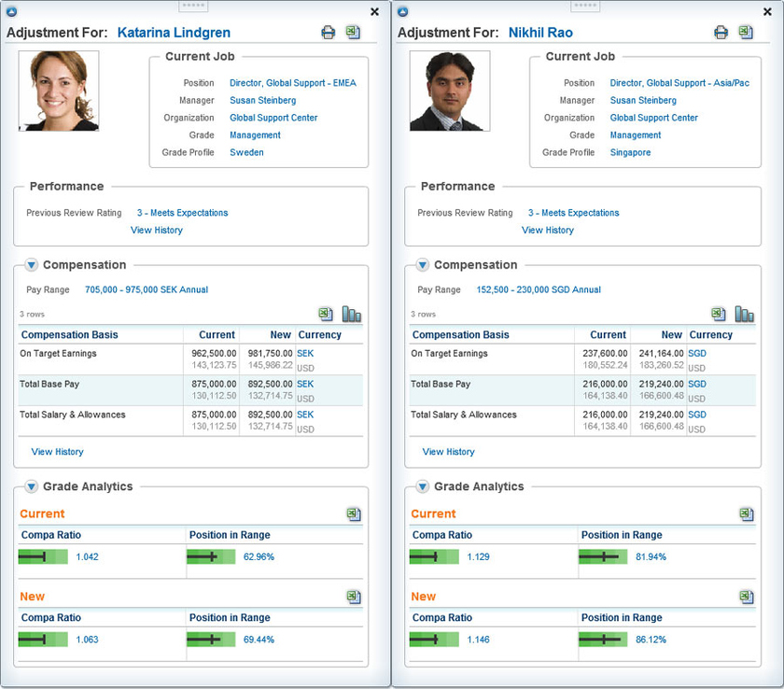Export Katarina Lindgren's panel to Excel
Screen dimensions: 784x689
(353, 33)
